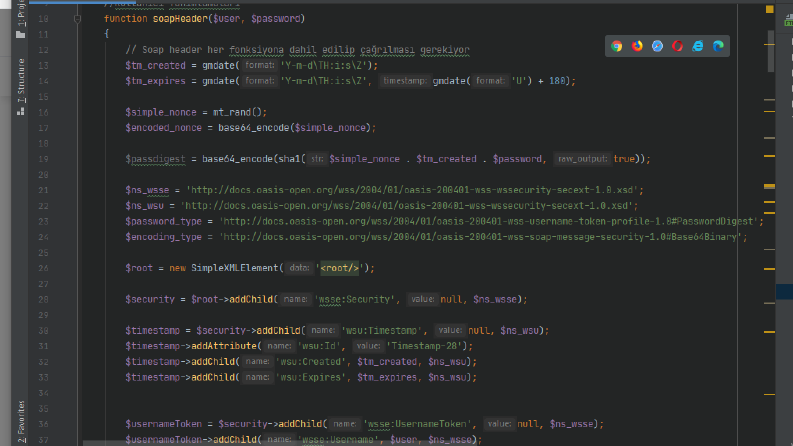Open the Project tool window tab
Screen dimensions: 793x446
point(21,19)
